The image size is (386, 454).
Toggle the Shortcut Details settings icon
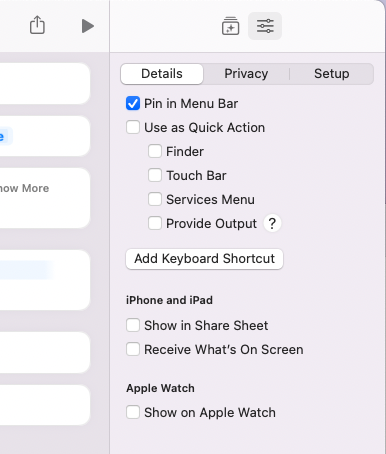tap(265, 26)
